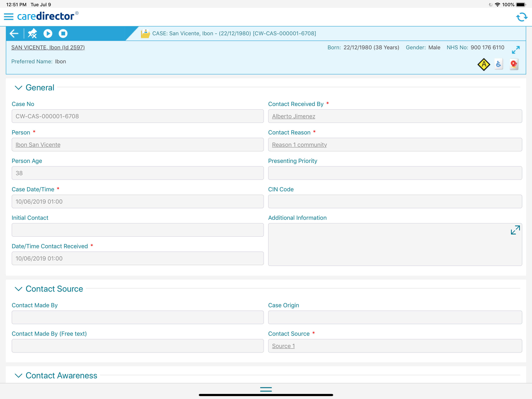Open the yellow diamond alert icon
532x399 pixels.
[x=484, y=64]
